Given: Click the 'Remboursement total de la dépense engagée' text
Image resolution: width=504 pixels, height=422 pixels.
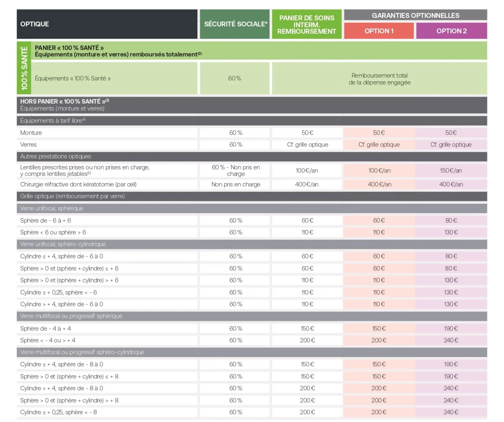Looking at the screenshot, I should tap(379, 79).
